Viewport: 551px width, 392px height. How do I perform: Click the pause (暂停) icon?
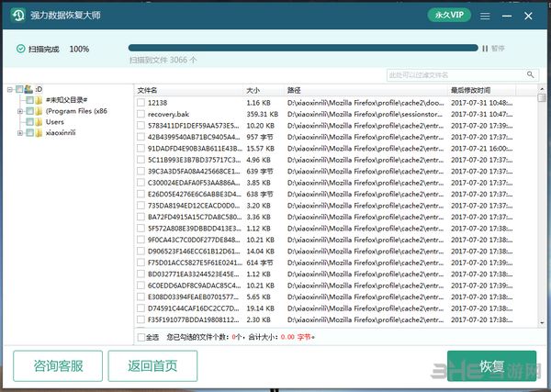click(485, 48)
